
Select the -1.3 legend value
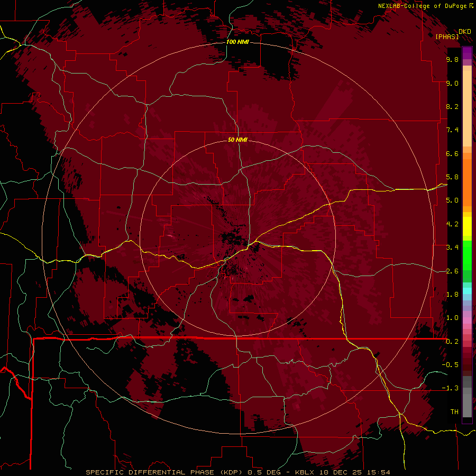450,388
